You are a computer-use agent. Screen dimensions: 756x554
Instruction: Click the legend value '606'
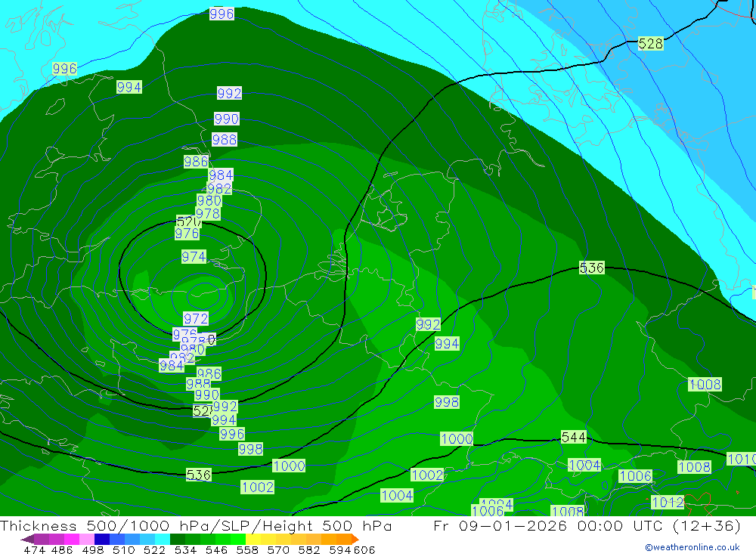[364, 549]
